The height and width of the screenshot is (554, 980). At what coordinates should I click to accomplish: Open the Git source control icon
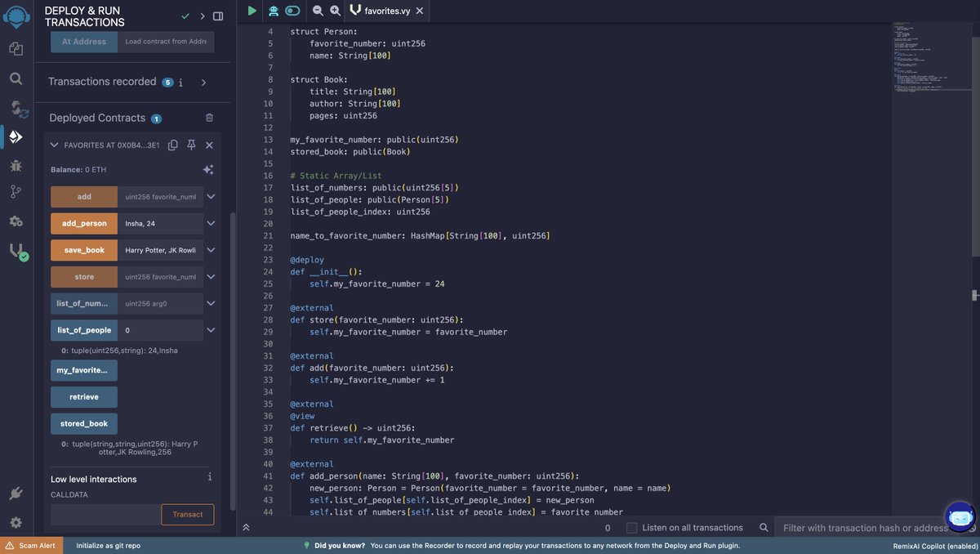coord(16,192)
